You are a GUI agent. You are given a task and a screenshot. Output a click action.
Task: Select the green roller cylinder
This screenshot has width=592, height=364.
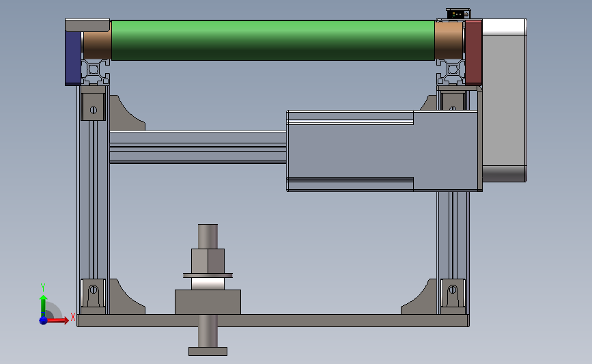273,40
